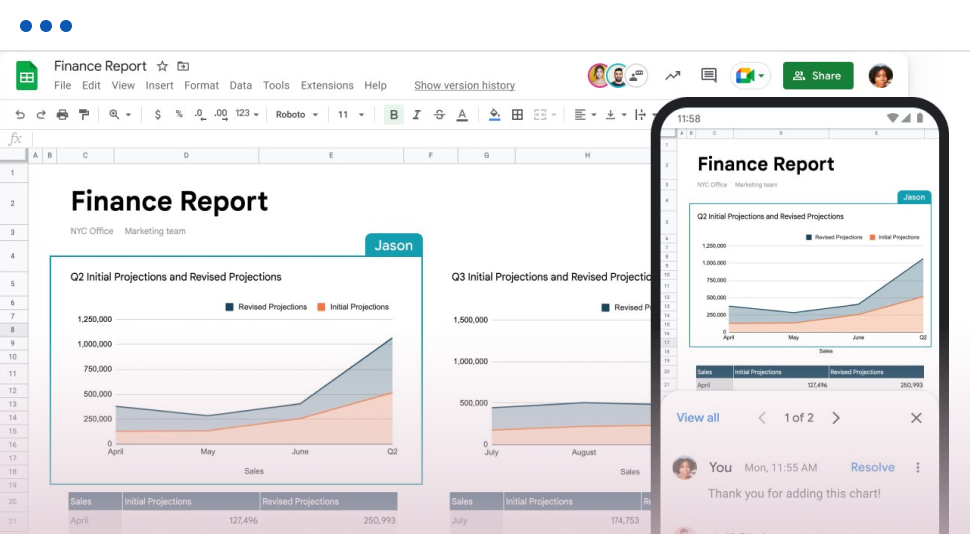Toggle italic text formatting
970x534 pixels.
coord(417,115)
